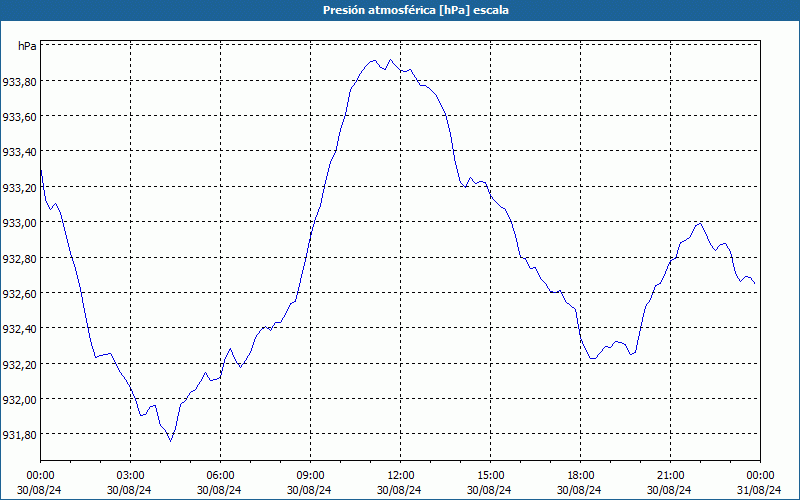The height and width of the screenshot is (500, 800).
Task: Click the pressure curve minimum near 04:20
Action: (171, 441)
